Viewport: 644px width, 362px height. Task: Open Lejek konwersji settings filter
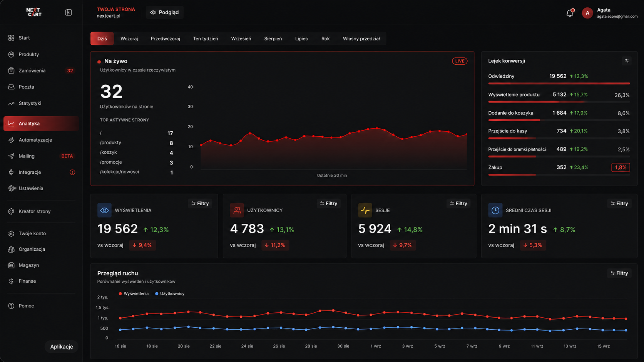[x=627, y=61]
